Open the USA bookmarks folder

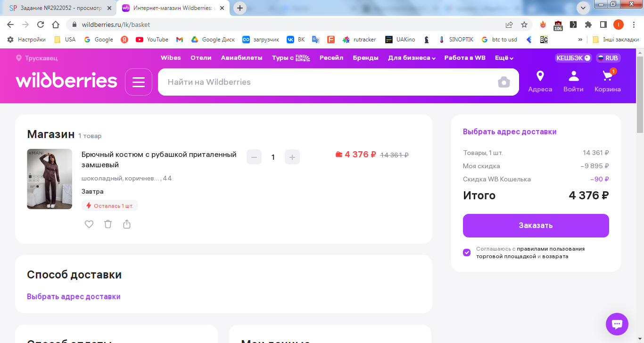tap(65, 40)
